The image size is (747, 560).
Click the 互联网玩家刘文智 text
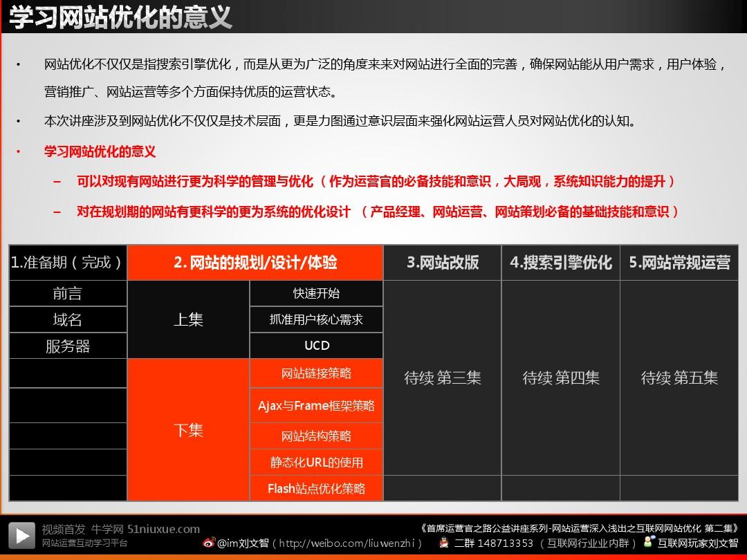tap(698, 543)
